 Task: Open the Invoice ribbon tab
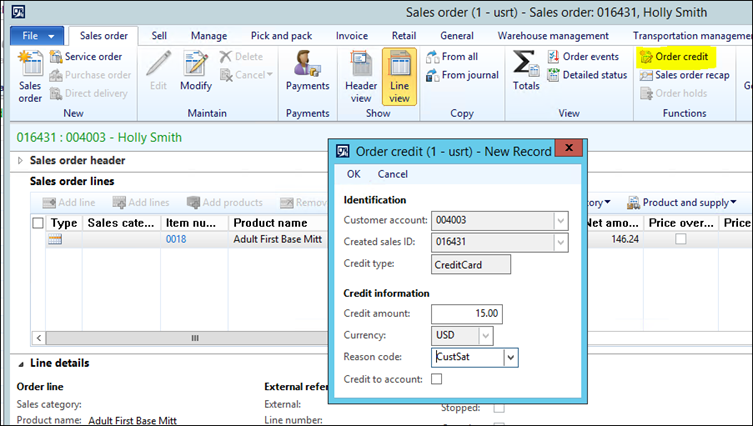(351, 36)
